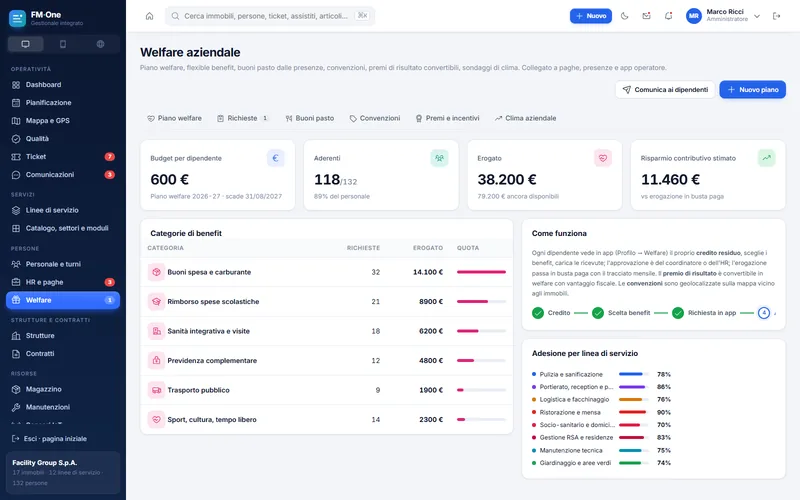Screen dimensions: 800x500
Task: Click HR e paghe sidebar icon
Action: tap(16, 282)
